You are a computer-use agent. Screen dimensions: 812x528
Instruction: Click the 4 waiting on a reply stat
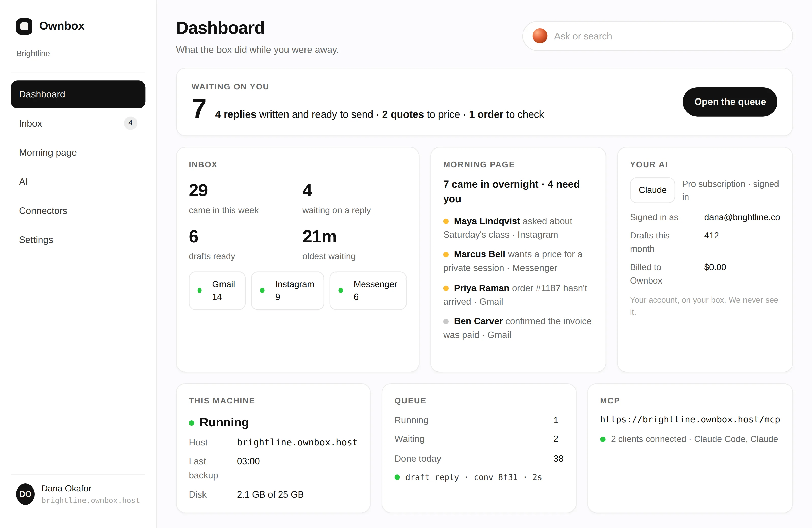pyautogui.click(x=336, y=198)
